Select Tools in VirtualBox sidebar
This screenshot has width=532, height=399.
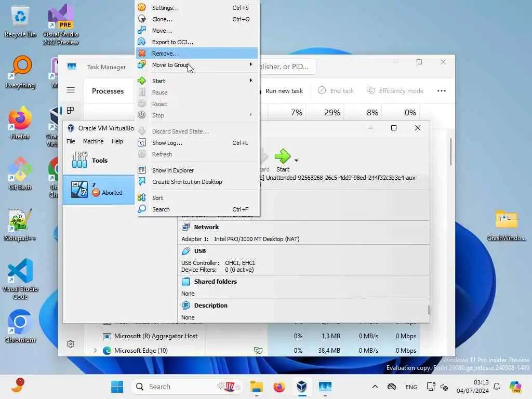click(x=99, y=160)
